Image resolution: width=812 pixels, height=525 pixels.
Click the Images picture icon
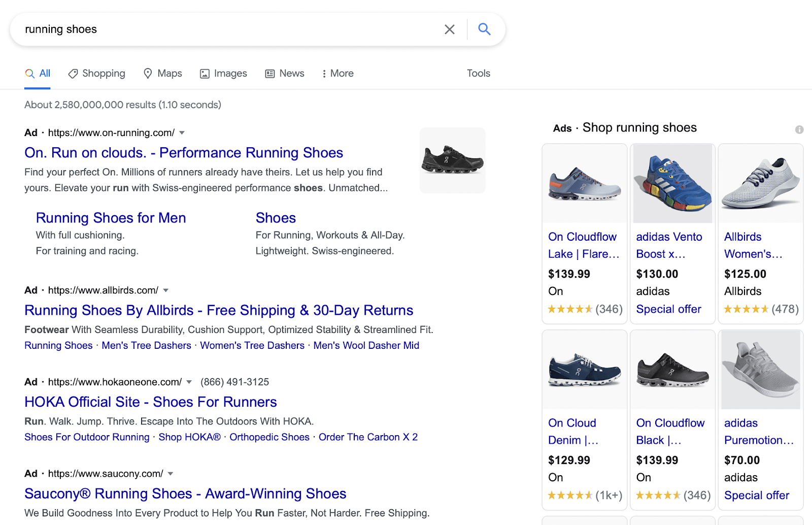point(205,74)
